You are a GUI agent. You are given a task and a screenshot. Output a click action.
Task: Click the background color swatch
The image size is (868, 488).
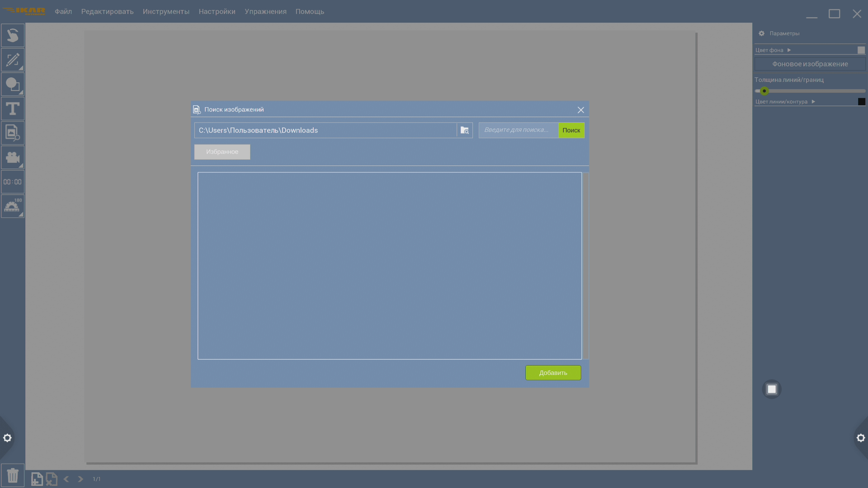click(x=861, y=50)
